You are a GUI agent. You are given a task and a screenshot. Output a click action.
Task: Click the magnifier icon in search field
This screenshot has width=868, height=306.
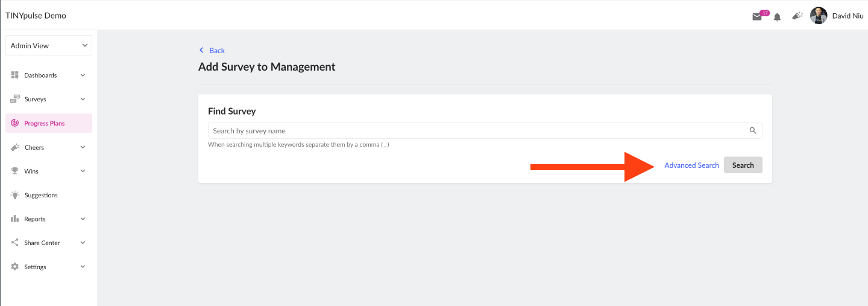pyautogui.click(x=752, y=130)
